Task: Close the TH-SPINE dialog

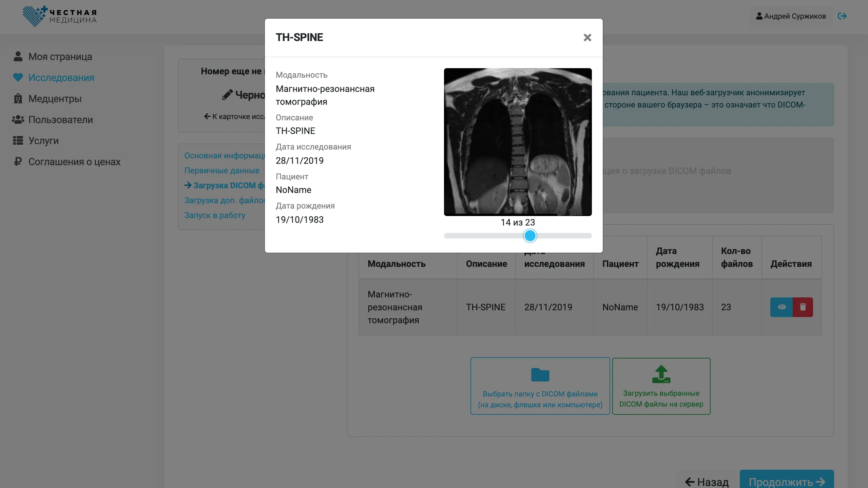Action: coord(587,37)
